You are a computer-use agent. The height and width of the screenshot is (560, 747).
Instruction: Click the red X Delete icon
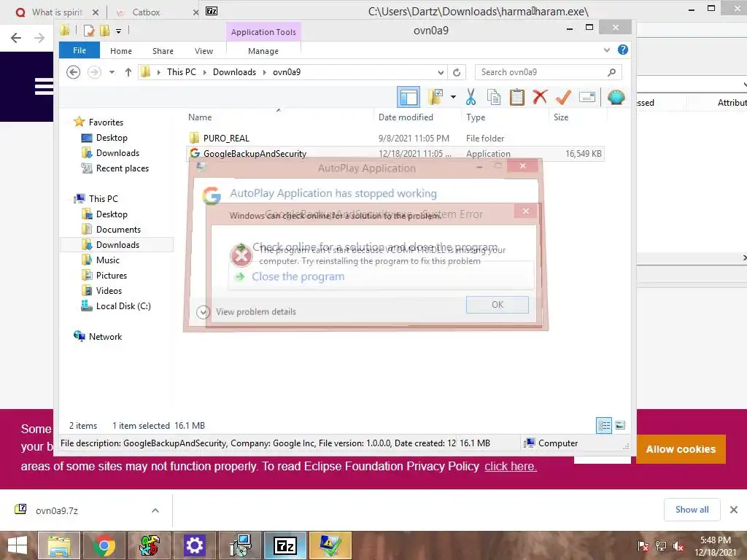pyautogui.click(x=540, y=97)
